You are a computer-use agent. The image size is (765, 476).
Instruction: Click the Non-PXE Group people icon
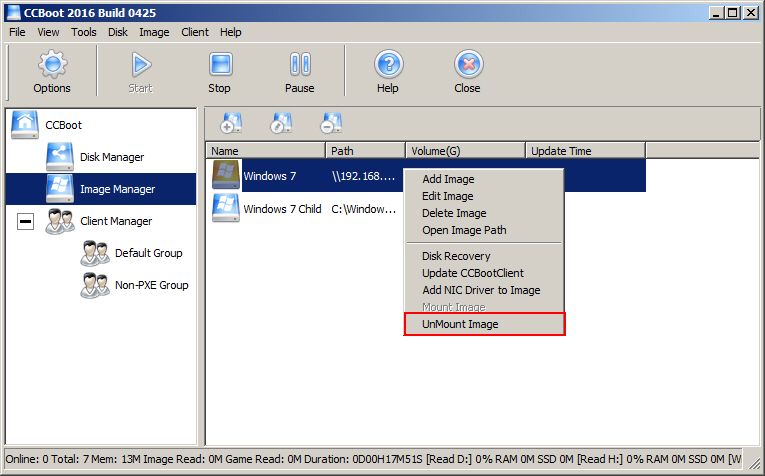click(95, 285)
